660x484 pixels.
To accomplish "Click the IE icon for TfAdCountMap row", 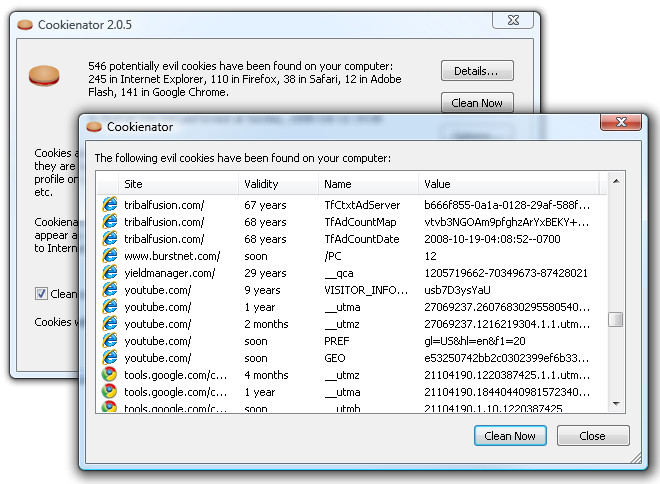I will [x=110, y=221].
